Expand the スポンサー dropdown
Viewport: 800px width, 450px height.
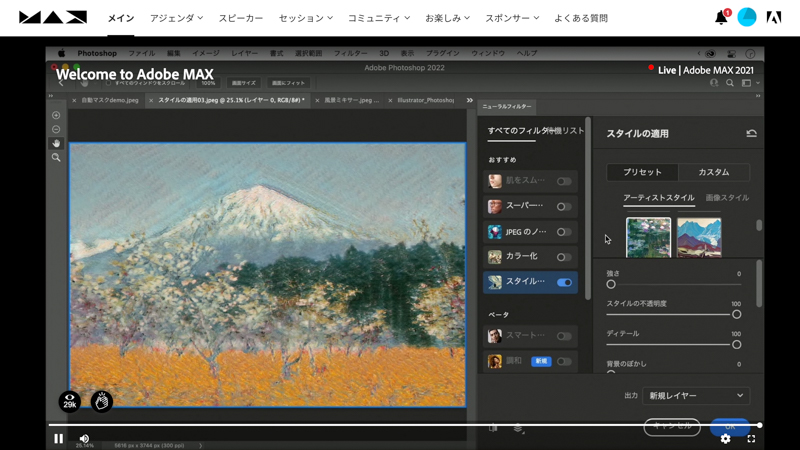[x=512, y=18]
